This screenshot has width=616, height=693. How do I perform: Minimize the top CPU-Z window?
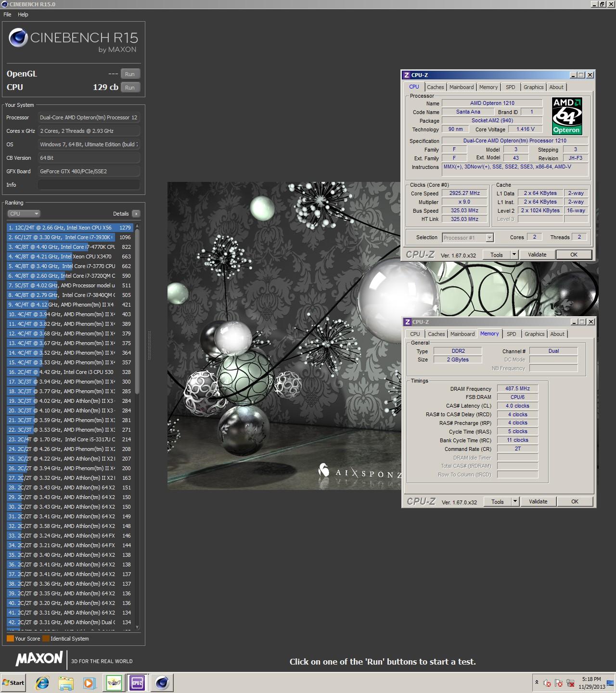pos(573,75)
